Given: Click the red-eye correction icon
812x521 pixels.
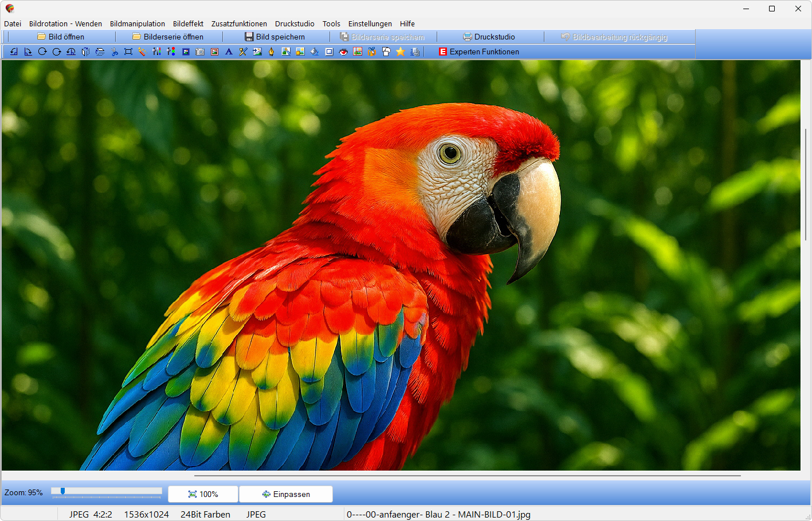Looking at the screenshot, I should coord(343,52).
